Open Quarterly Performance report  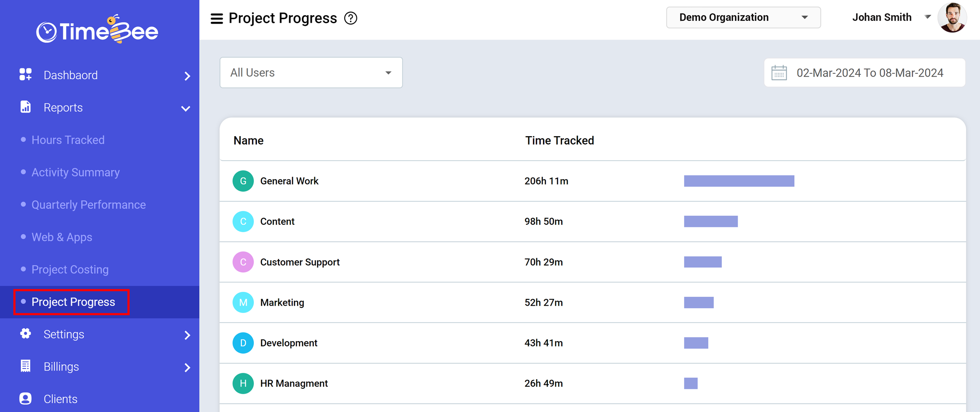[x=89, y=205]
